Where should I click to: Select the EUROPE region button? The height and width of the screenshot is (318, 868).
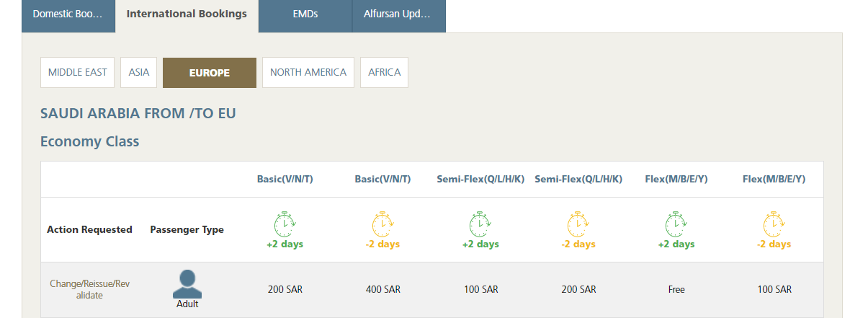pyautogui.click(x=210, y=73)
